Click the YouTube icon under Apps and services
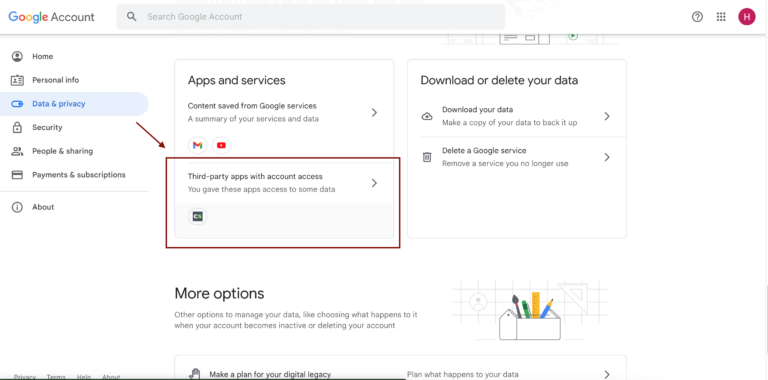 click(221, 145)
